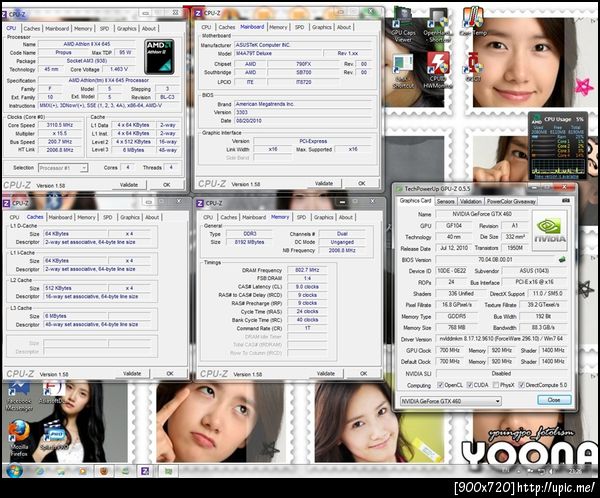Click the Driver Version field in GPU-Z

[501, 339]
